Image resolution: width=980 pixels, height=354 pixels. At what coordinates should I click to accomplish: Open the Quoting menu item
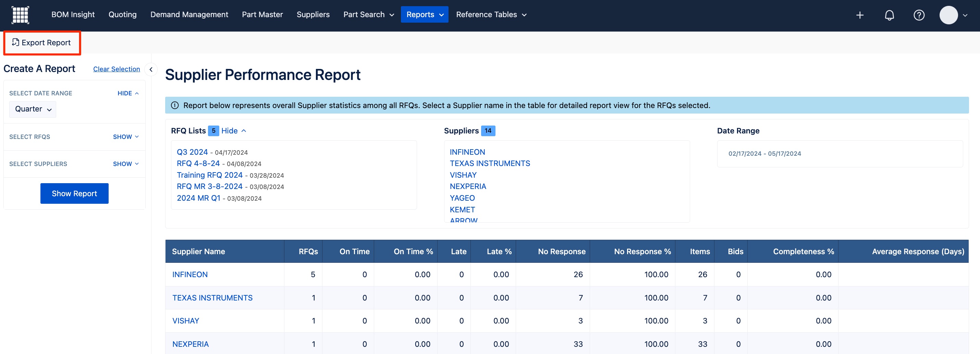pyautogui.click(x=122, y=14)
